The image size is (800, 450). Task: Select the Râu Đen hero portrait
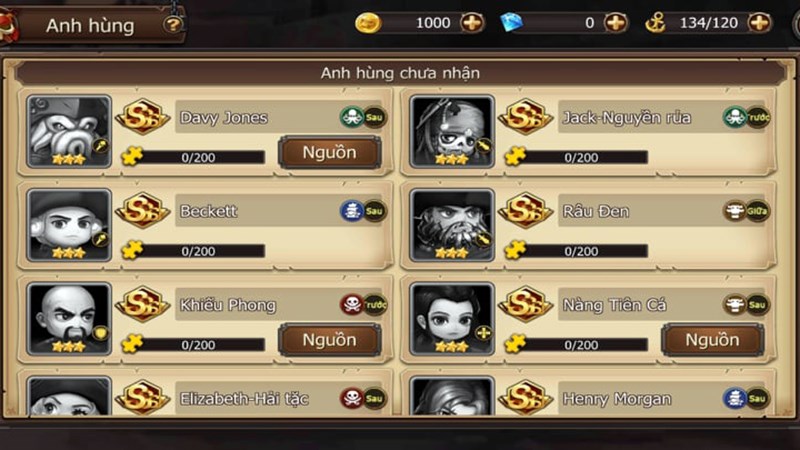click(x=452, y=225)
